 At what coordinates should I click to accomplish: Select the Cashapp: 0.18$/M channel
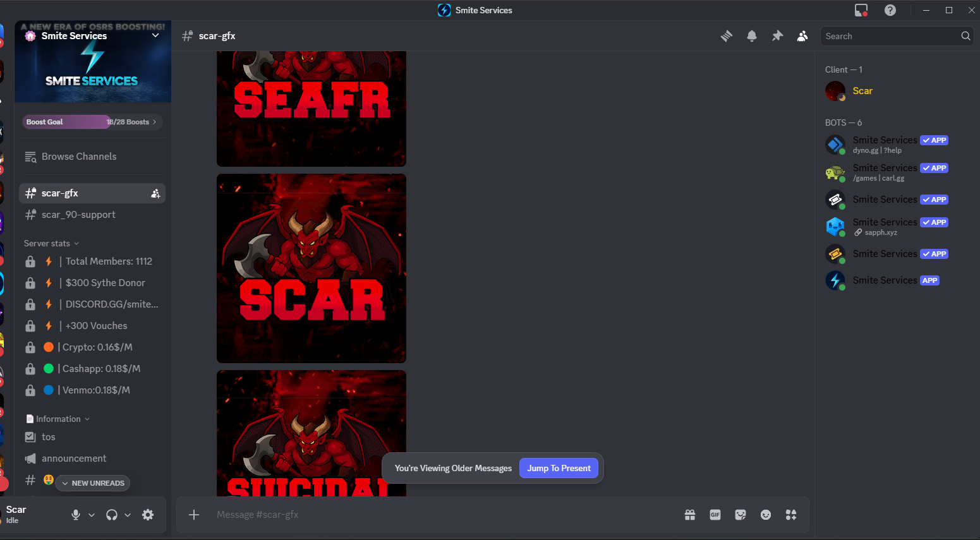tap(92, 369)
